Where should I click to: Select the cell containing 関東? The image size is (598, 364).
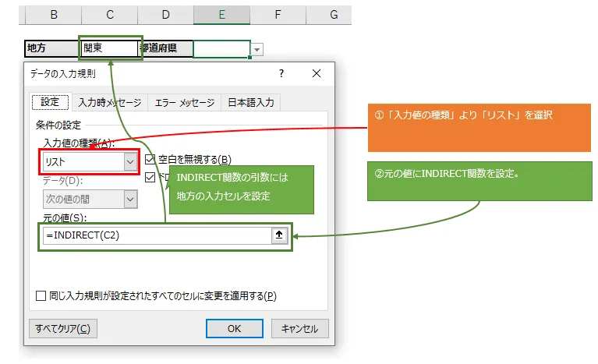(x=110, y=48)
